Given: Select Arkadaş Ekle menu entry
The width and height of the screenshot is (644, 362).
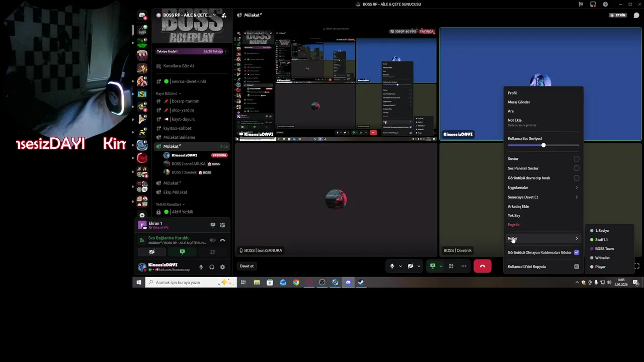Looking at the screenshot, I should [543, 206].
